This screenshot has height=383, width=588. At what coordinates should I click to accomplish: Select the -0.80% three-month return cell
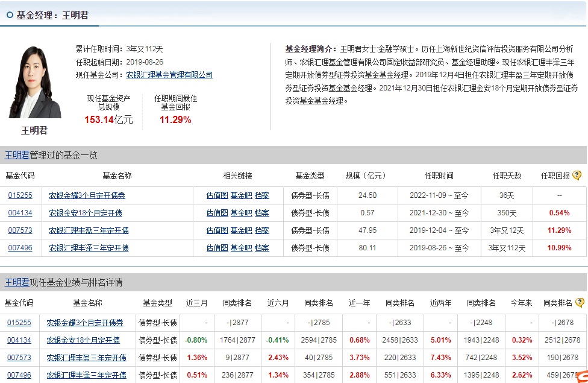(x=196, y=340)
